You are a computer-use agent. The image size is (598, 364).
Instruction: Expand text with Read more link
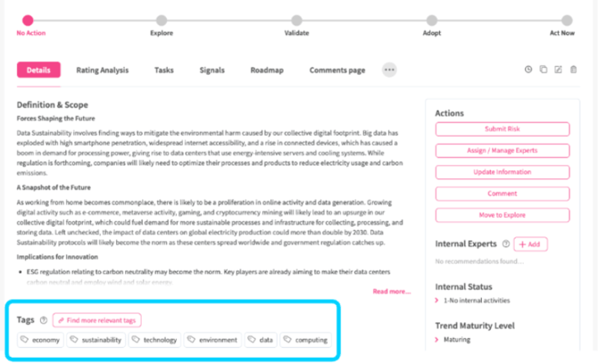pyautogui.click(x=392, y=292)
